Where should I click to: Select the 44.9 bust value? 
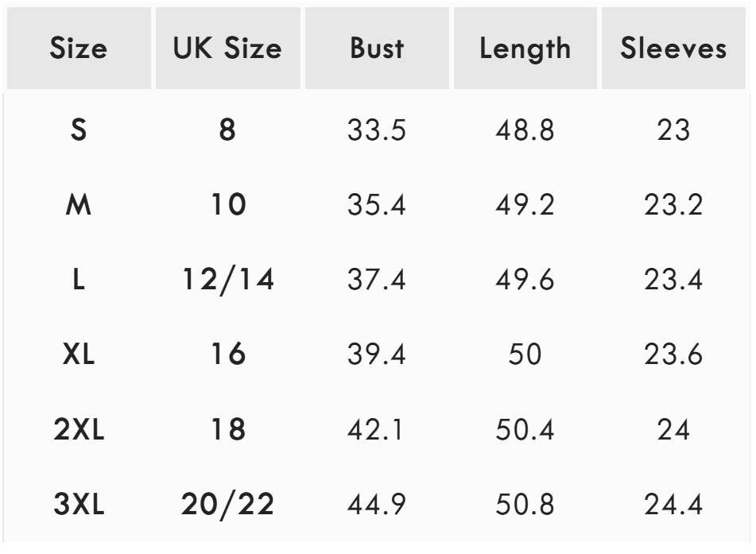(377, 505)
